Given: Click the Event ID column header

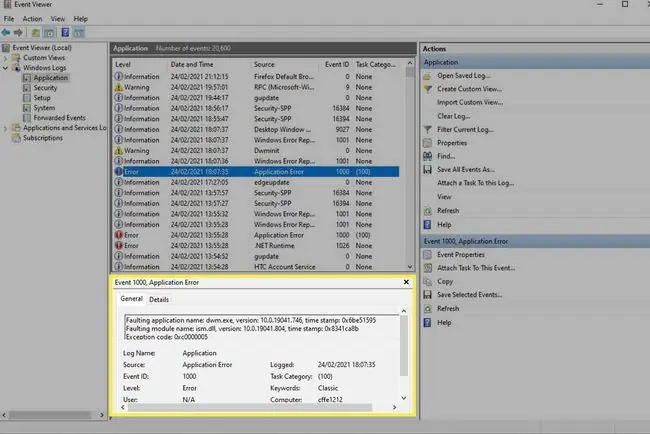Looking at the screenshot, I should tap(337, 65).
